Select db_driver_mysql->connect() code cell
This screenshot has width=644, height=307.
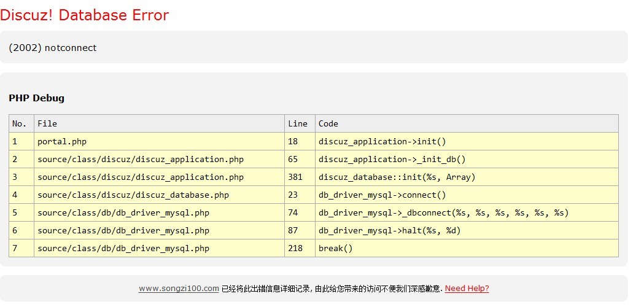[467, 195]
